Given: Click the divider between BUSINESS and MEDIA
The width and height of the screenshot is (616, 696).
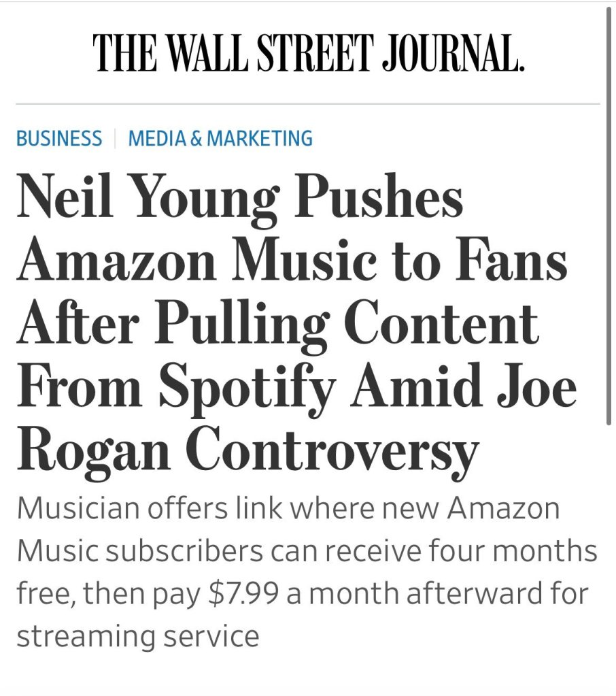Looking at the screenshot, I should click(x=115, y=139).
